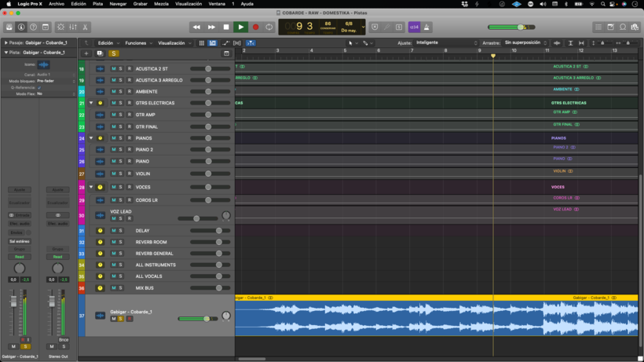The width and height of the screenshot is (644, 362).
Task: Solo the VIOLIN track
Action: 121,174
